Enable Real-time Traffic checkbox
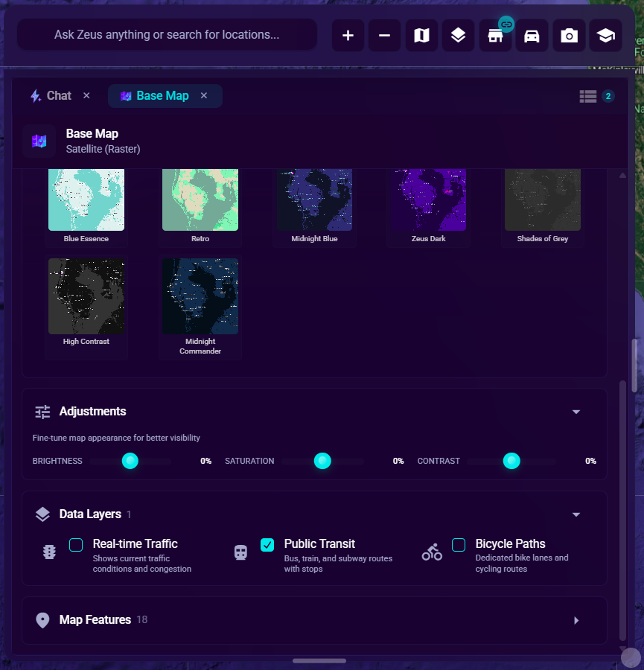This screenshot has width=644, height=670. [x=76, y=545]
